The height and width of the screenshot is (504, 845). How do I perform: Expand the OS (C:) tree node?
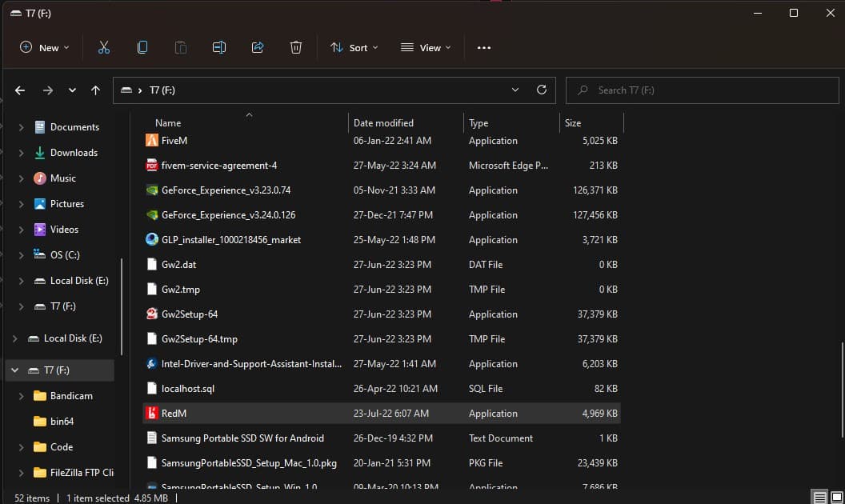coord(21,255)
